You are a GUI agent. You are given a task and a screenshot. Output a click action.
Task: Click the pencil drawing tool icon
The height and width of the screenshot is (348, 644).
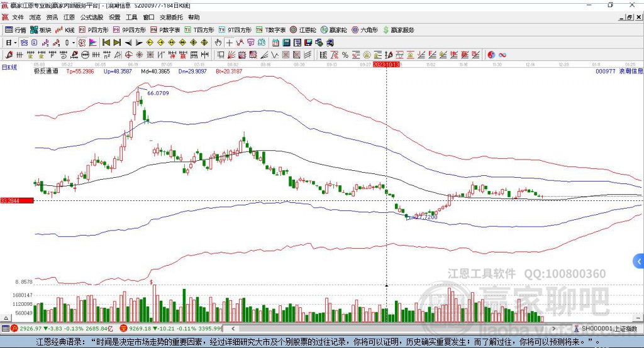click(9, 55)
